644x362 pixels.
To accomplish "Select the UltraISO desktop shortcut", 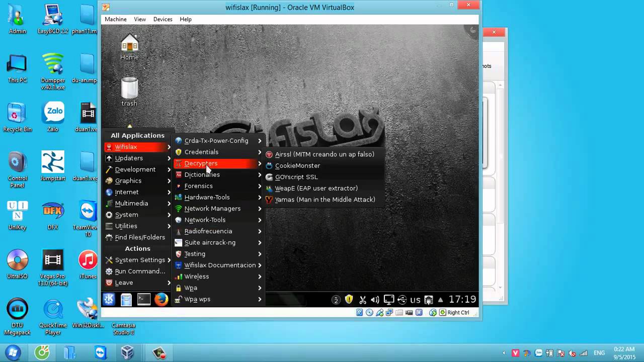I will [x=17, y=264].
